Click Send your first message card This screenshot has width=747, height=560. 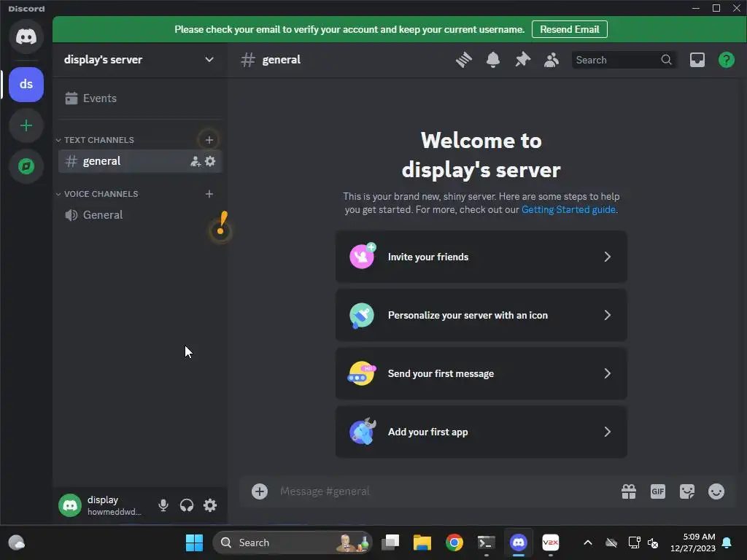481,374
